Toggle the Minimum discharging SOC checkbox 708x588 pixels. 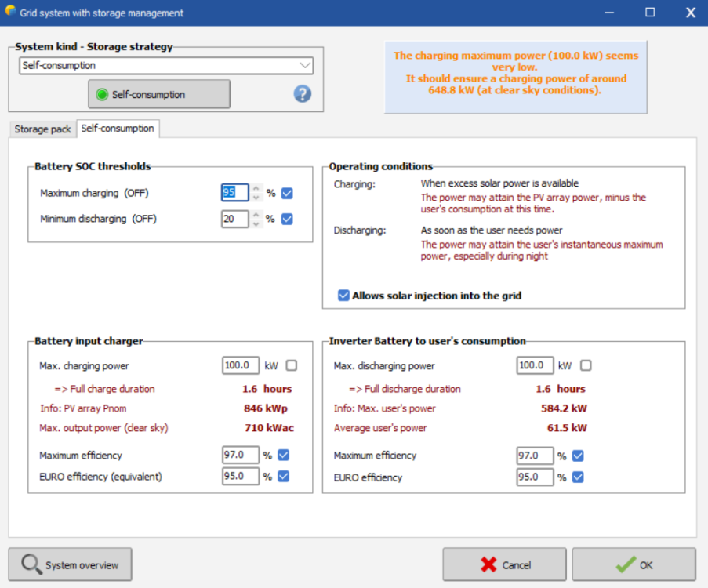point(287,219)
